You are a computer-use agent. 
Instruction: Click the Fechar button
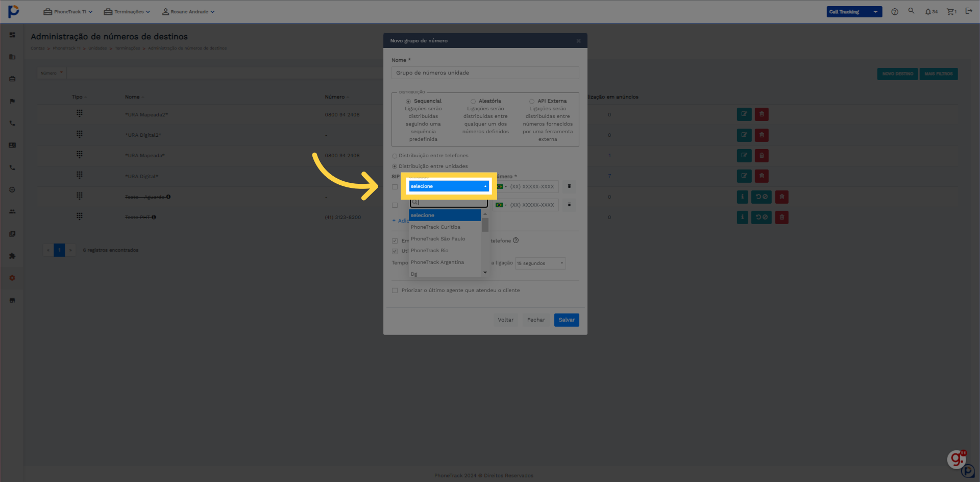tap(536, 320)
